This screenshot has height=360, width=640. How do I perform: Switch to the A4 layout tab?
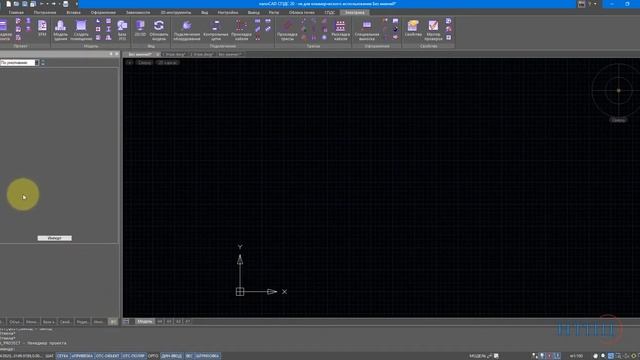(160, 322)
